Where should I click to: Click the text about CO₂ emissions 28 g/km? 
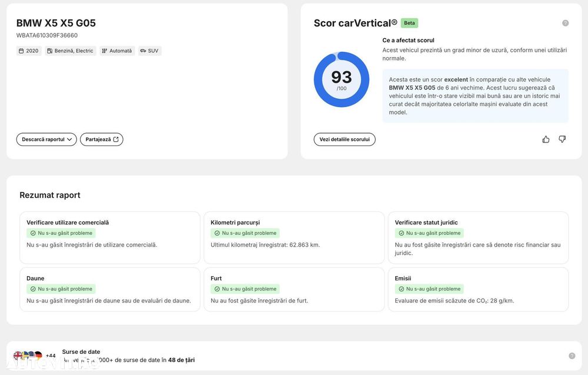pos(455,301)
